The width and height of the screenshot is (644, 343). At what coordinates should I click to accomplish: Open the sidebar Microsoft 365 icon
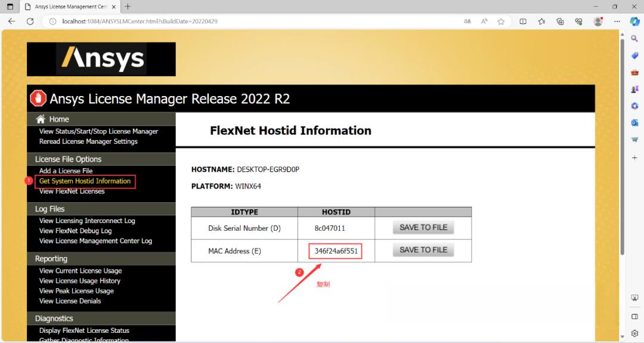[x=634, y=106]
